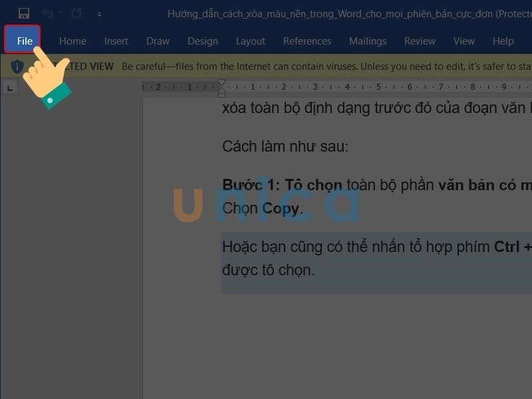Click the tab stop selector on the ruler

[x=10, y=87]
